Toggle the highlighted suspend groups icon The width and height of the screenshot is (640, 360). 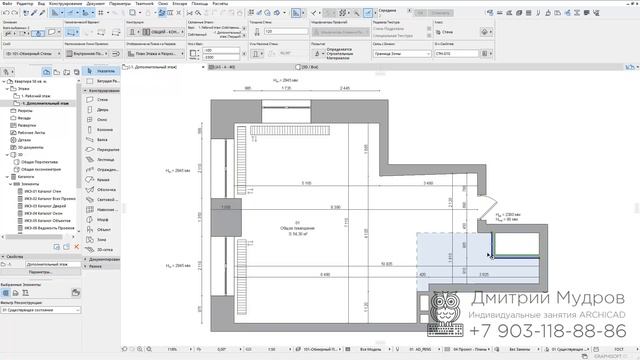tap(162, 13)
